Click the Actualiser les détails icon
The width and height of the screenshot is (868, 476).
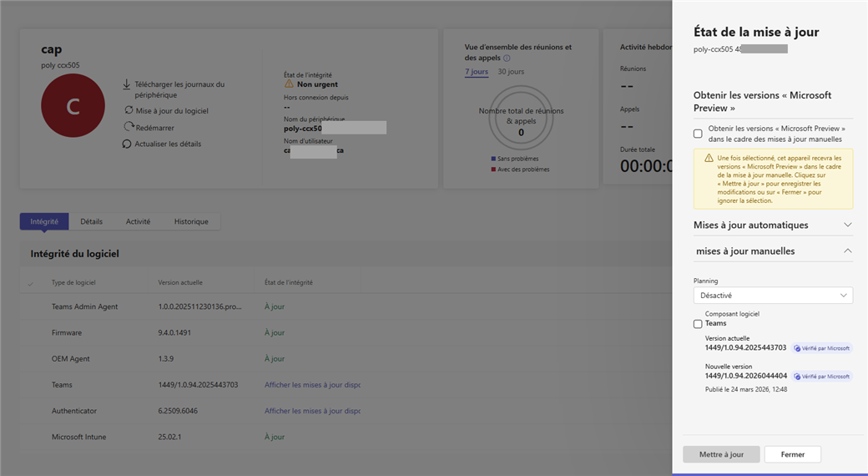[x=128, y=144]
